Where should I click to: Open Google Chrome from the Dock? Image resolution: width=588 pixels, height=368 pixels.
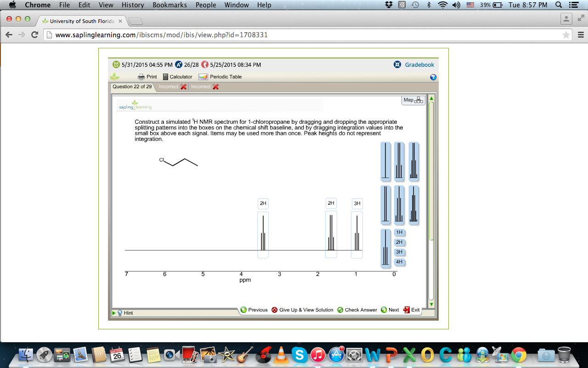coord(519,355)
